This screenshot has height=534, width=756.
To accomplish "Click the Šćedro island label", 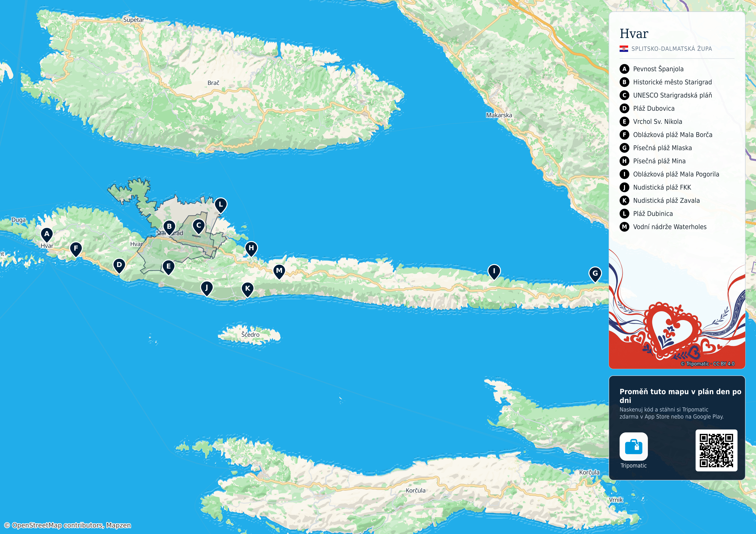I will tap(250, 335).
